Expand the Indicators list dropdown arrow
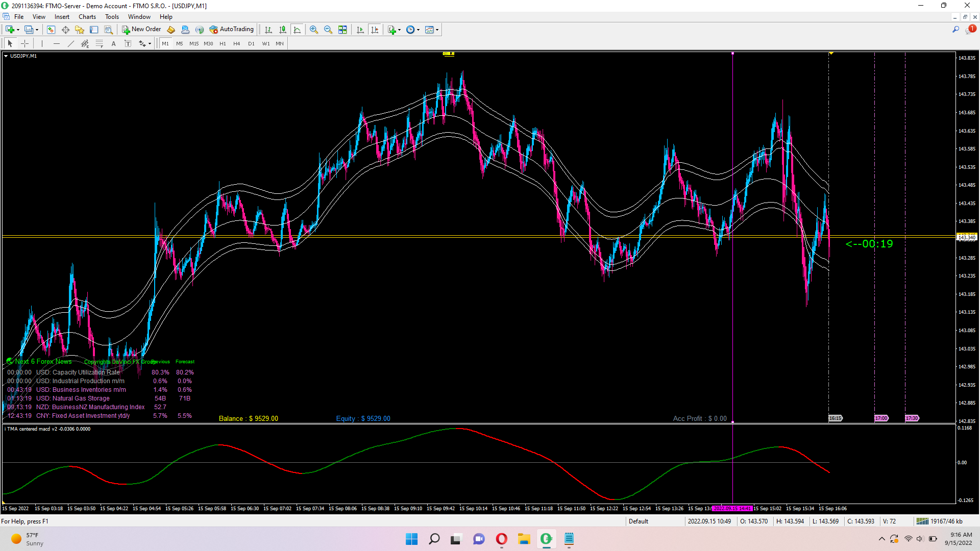980x551 pixels. pyautogui.click(x=399, y=30)
